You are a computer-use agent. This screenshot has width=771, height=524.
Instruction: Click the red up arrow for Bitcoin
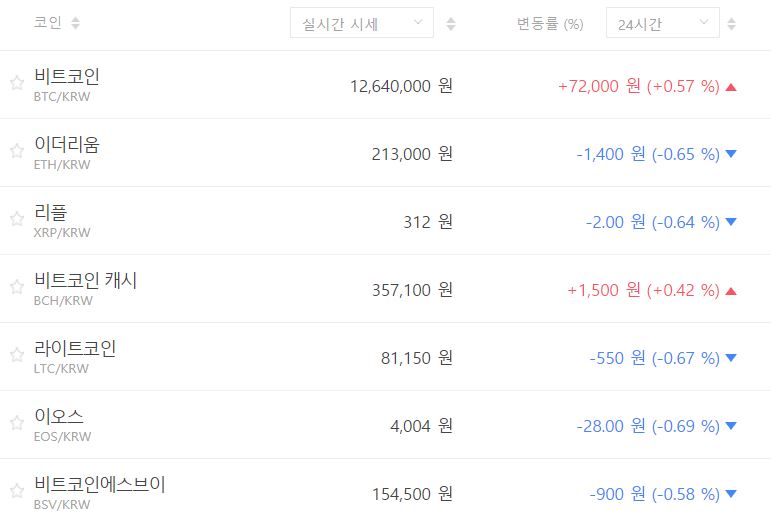(731, 87)
